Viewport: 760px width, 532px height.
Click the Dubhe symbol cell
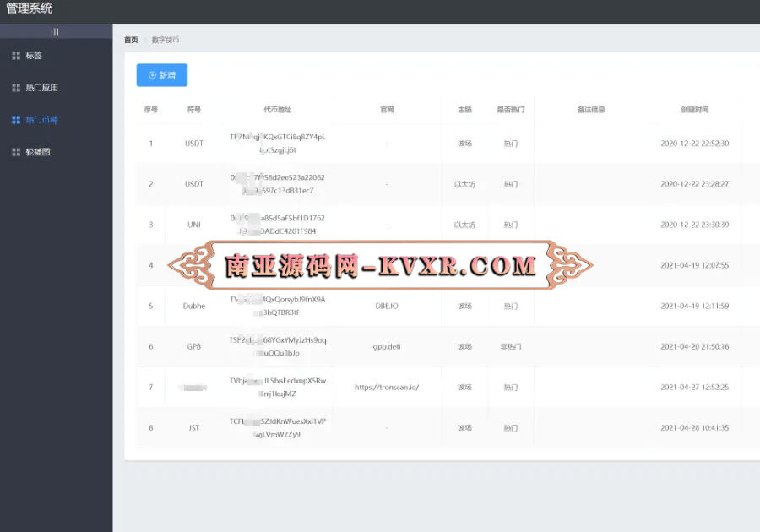[x=194, y=307]
